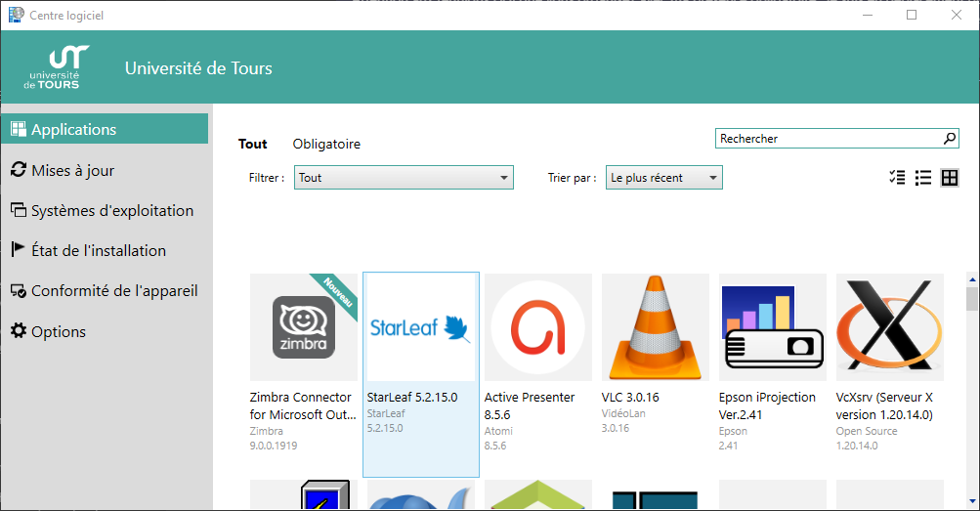Click the 'Active Presenter 8.5.6' title
Viewport: 980px width, 511px height.
coord(530,406)
